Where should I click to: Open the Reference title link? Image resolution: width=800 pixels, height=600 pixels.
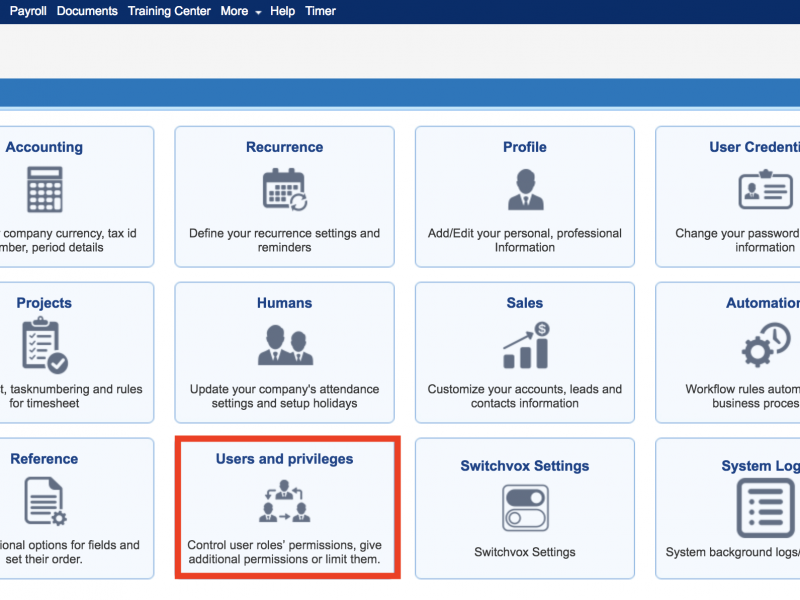44,459
